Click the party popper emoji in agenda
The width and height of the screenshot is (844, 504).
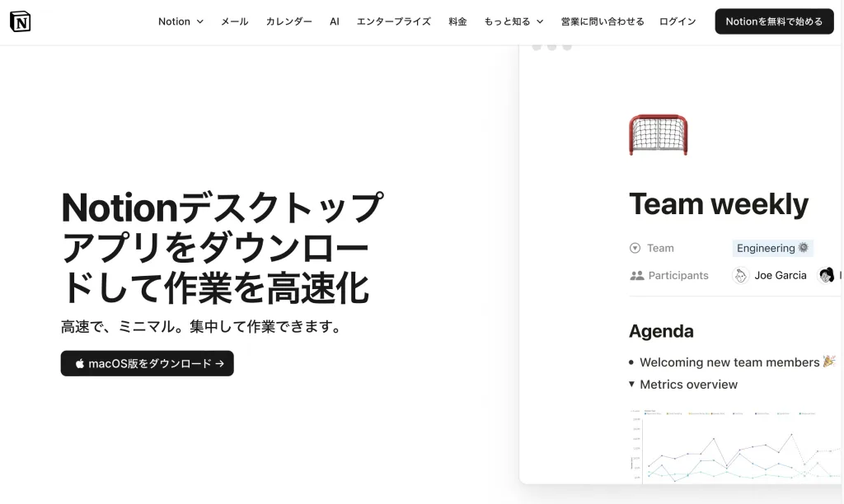(x=828, y=362)
